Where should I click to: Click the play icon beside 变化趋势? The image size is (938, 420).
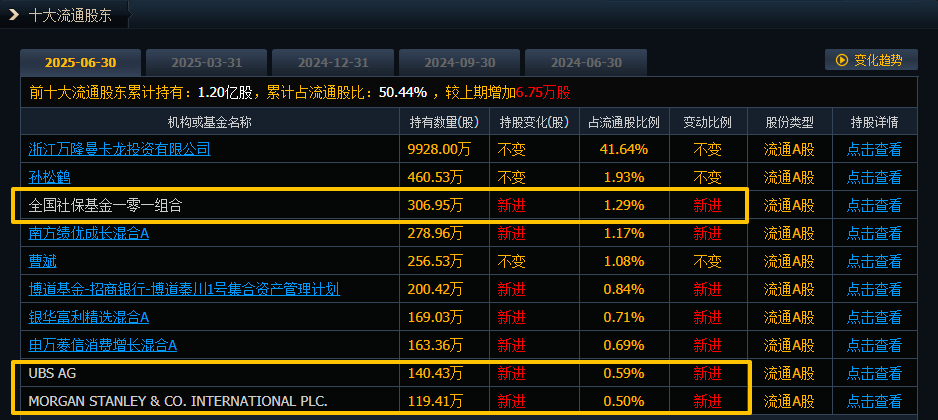[x=842, y=60]
